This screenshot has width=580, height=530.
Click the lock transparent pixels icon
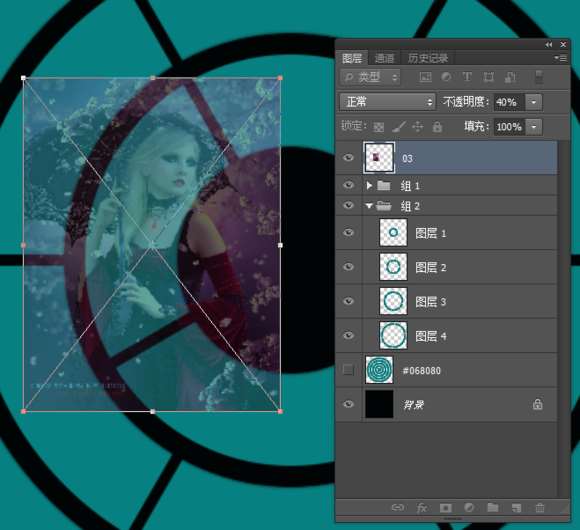coord(378,127)
